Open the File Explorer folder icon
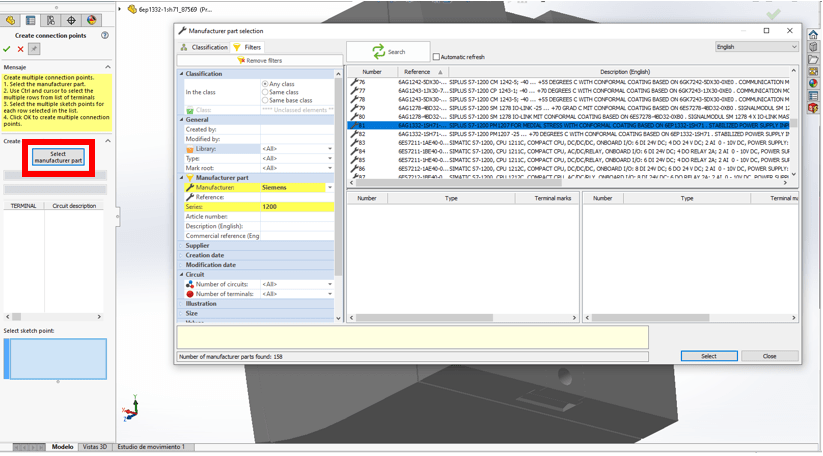 [x=813, y=59]
